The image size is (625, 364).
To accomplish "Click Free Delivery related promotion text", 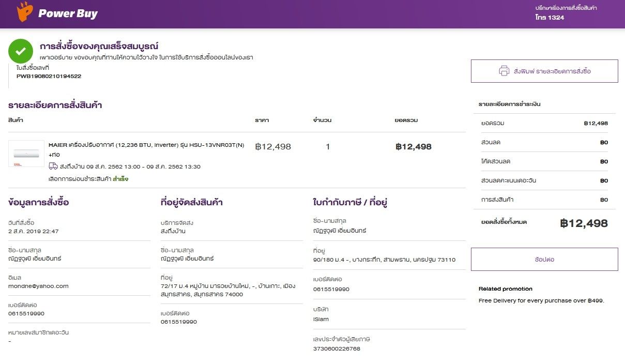I will tap(541, 300).
